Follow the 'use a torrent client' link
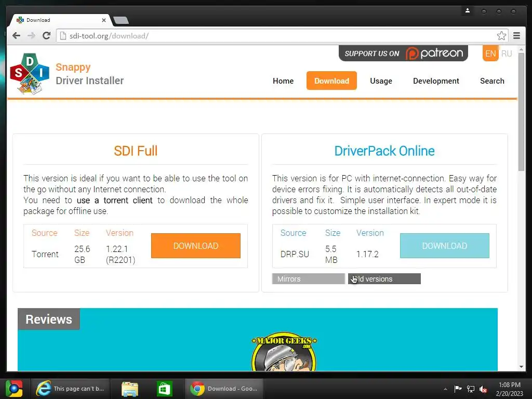Viewport: 532px width, 399px height. pos(115,200)
